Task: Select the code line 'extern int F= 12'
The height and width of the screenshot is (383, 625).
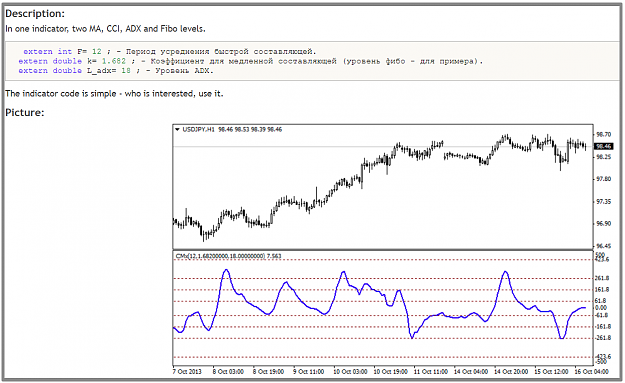Action: click(169, 51)
